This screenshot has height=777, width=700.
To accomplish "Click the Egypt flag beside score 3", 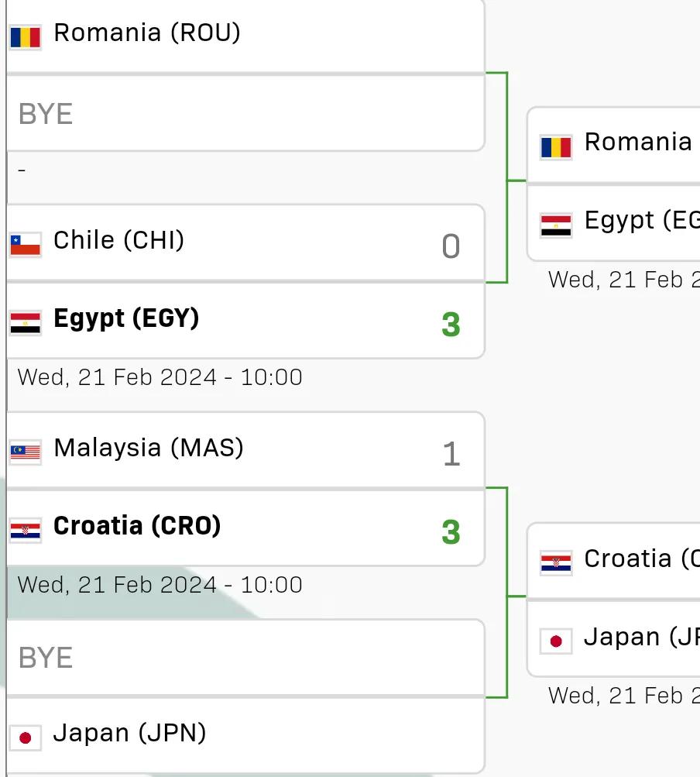I will [26, 323].
